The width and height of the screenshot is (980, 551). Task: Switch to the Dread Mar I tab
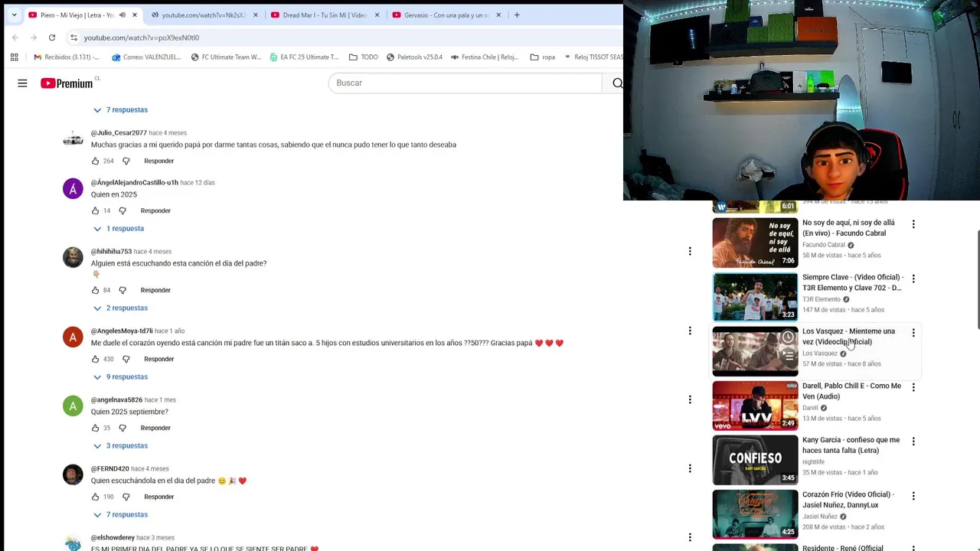pos(325,15)
